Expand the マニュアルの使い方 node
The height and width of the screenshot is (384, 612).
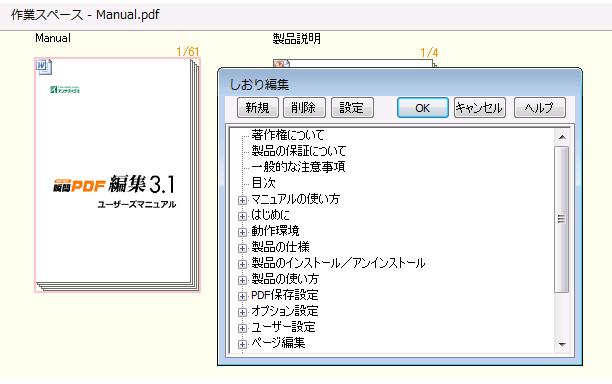242,200
